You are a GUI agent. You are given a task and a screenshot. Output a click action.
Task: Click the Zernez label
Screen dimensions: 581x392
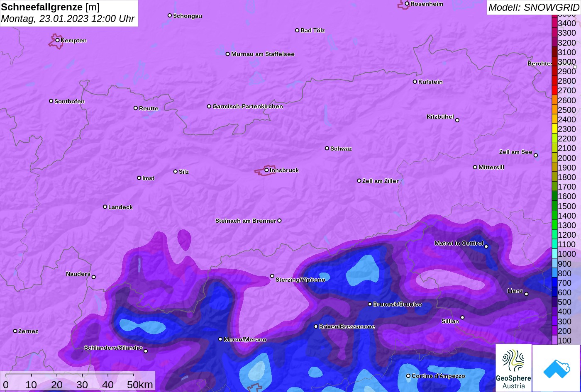28,331
